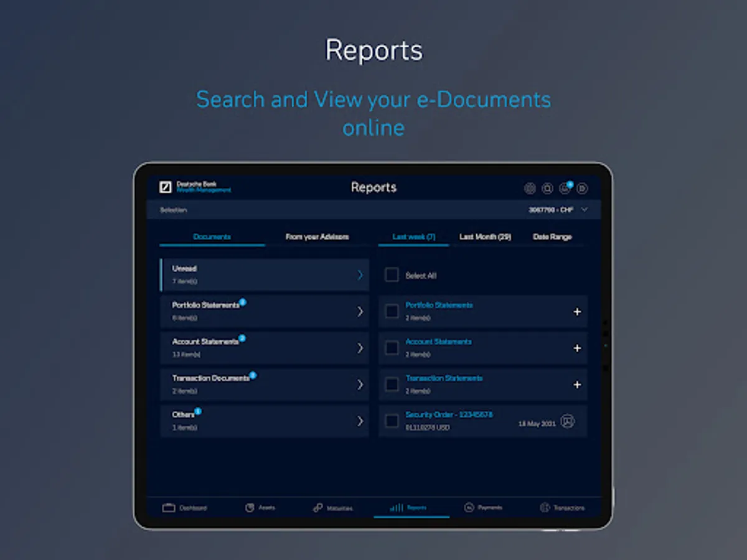Click the 18 May 2021 date
747x560 pixels.
(537, 424)
